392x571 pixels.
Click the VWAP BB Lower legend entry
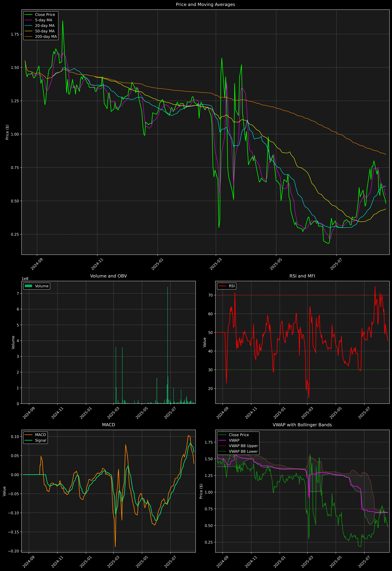pos(243,451)
